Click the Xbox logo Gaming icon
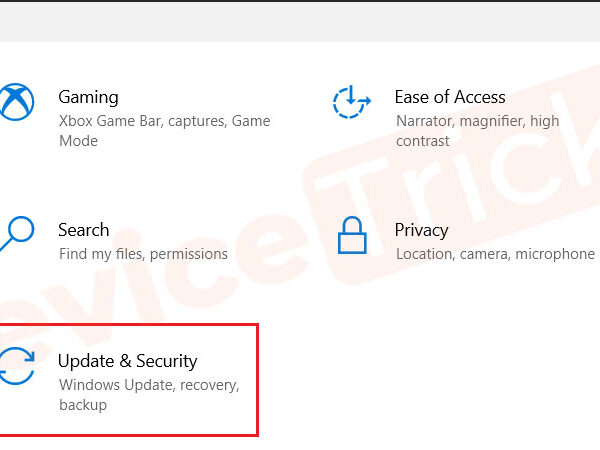Image resolution: width=600 pixels, height=450 pixels. point(16,102)
